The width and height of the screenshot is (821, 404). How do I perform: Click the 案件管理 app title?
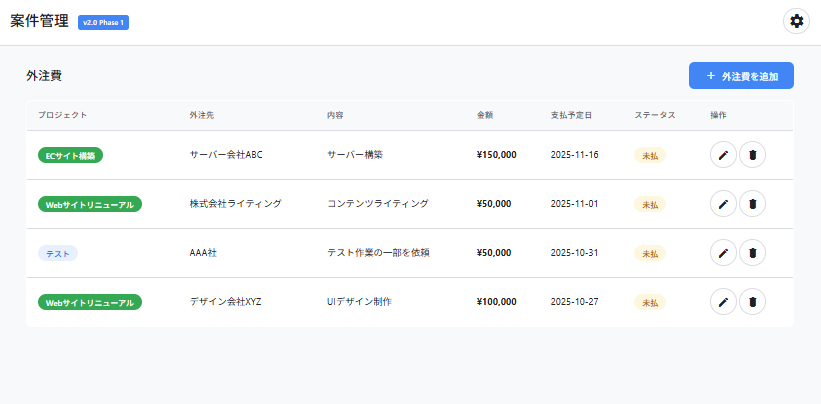point(39,21)
